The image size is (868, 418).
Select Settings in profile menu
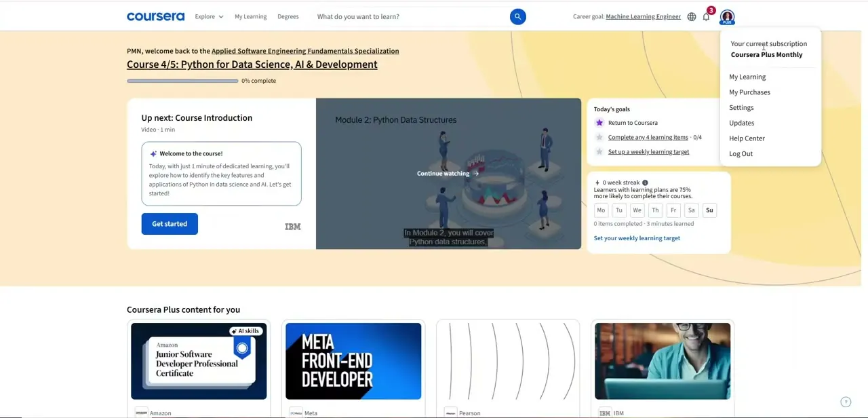pyautogui.click(x=741, y=107)
